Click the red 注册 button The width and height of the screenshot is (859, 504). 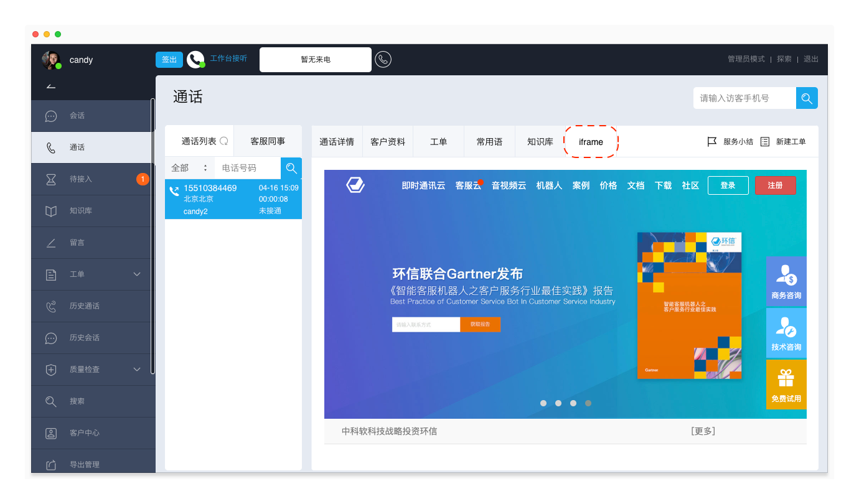pos(775,185)
